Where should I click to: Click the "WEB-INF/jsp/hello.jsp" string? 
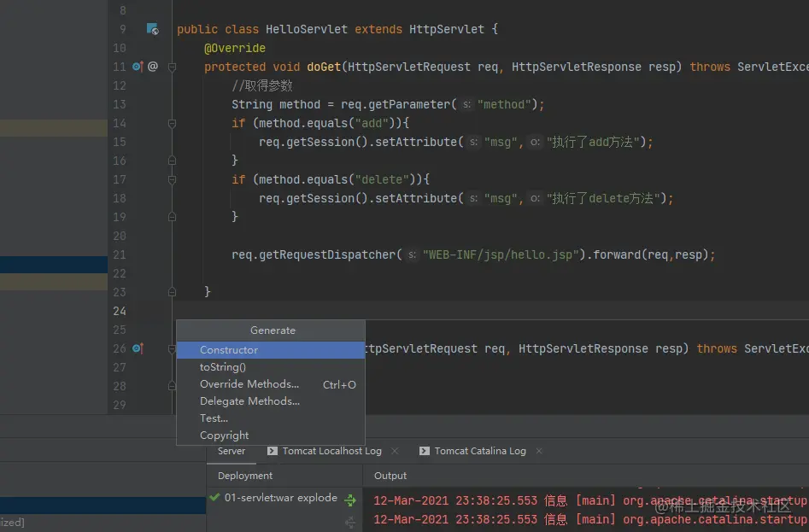coord(501,254)
